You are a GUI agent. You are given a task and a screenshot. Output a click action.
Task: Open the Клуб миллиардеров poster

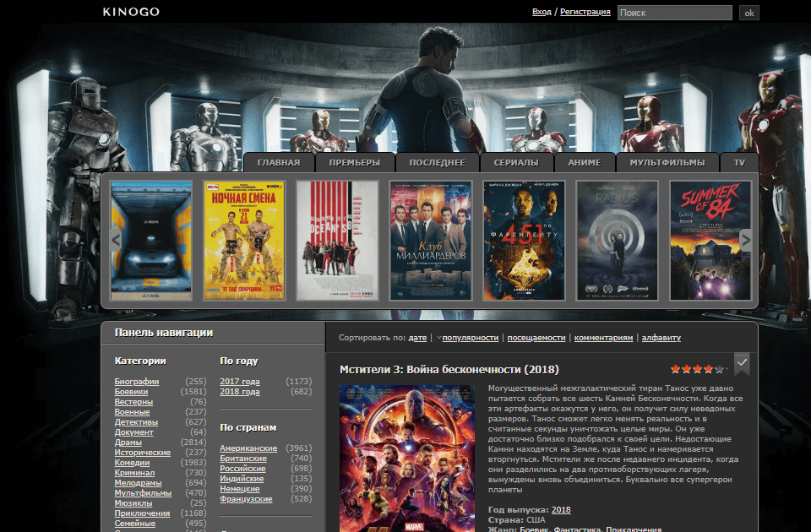click(430, 240)
